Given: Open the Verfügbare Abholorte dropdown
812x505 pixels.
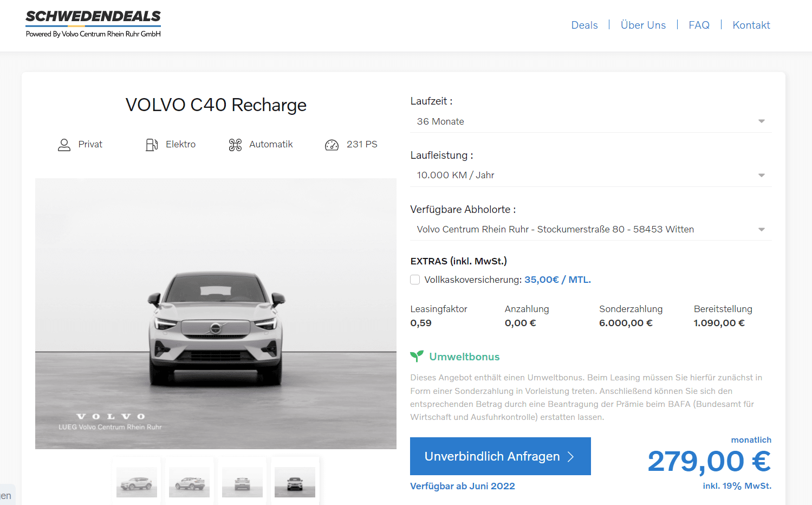Looking at the screenshot, I should [590, 230].
